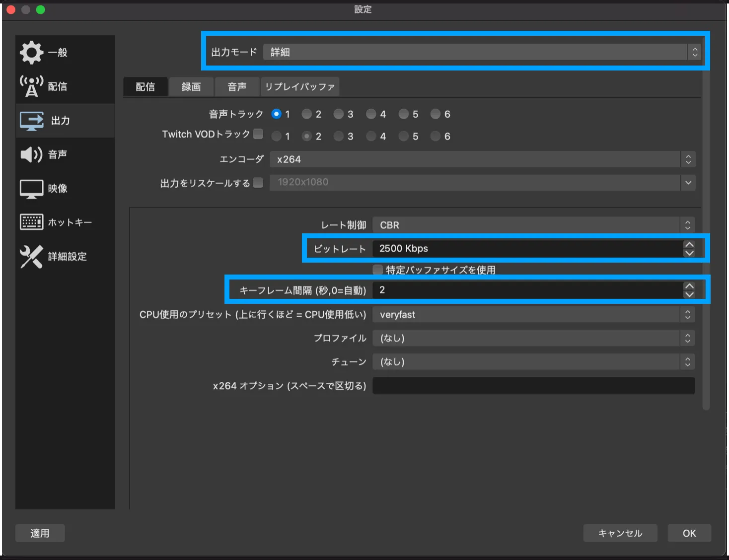The height and width of the screenshot is (560, 729).
Task: Open the CPU preset dropdown showing veryfast
Action: [534, 314]
